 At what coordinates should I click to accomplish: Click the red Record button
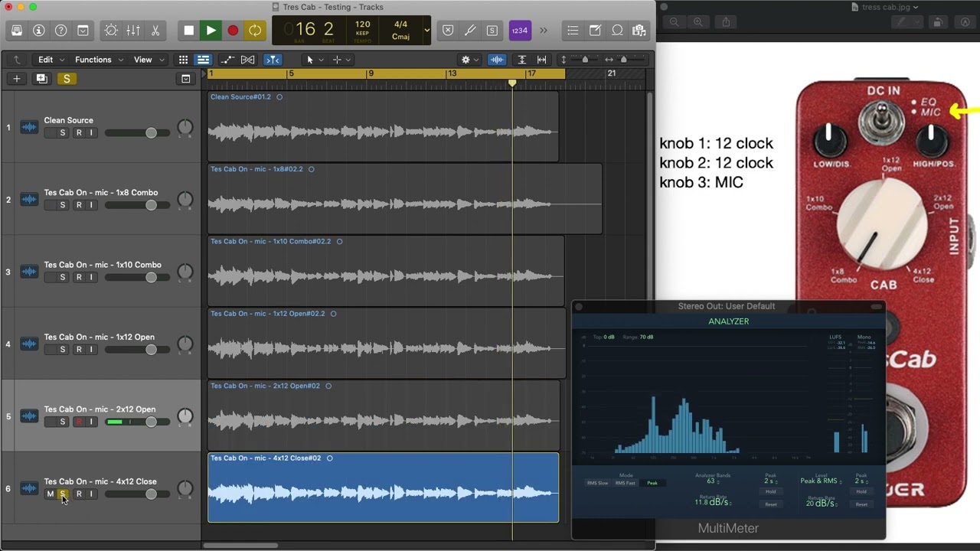(233, 31)
